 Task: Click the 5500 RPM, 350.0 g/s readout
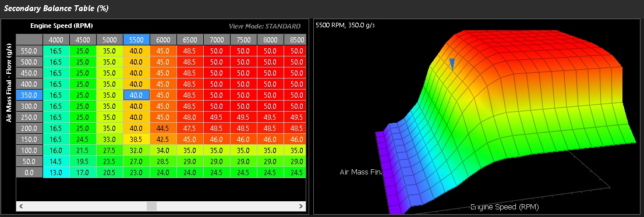tap(345, 26)
